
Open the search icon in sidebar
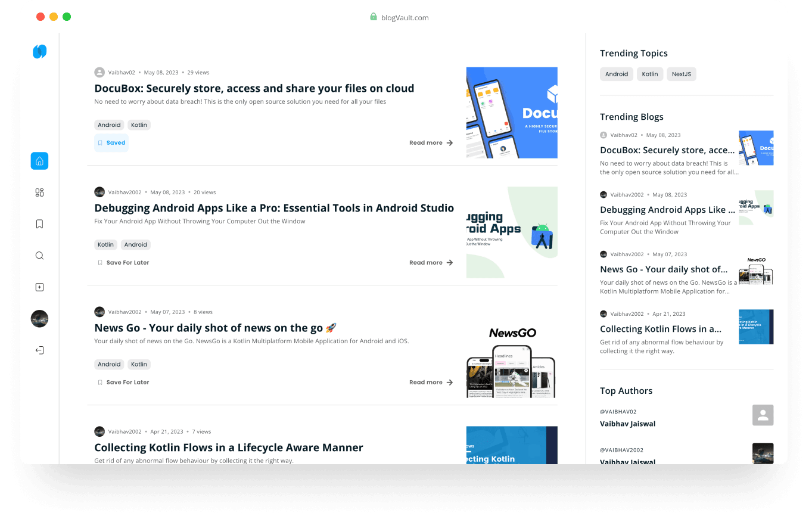[39, 256]
